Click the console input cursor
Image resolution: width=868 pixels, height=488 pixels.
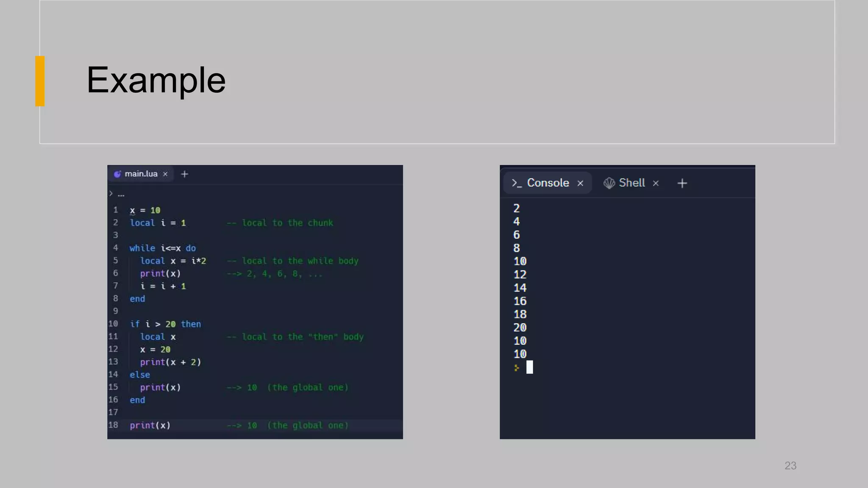[529, 367]
